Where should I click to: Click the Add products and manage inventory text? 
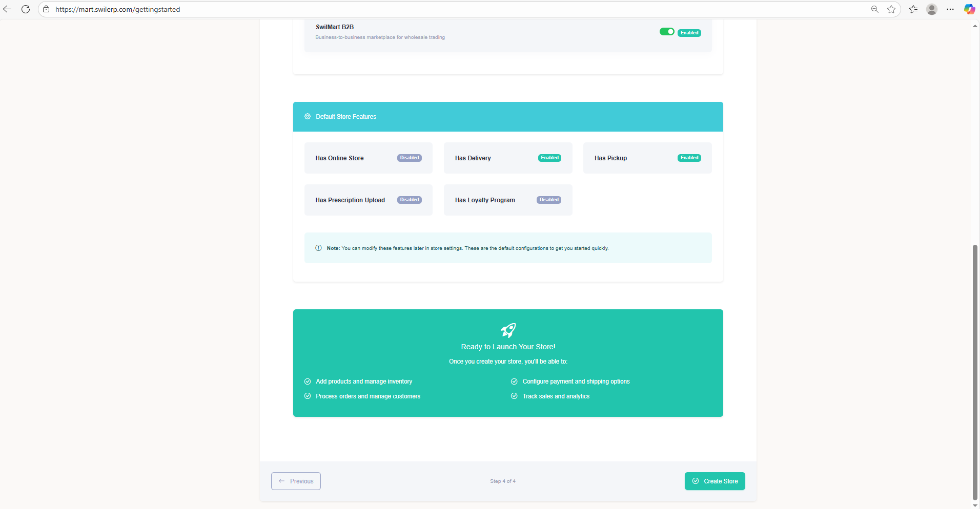point(364,381)
